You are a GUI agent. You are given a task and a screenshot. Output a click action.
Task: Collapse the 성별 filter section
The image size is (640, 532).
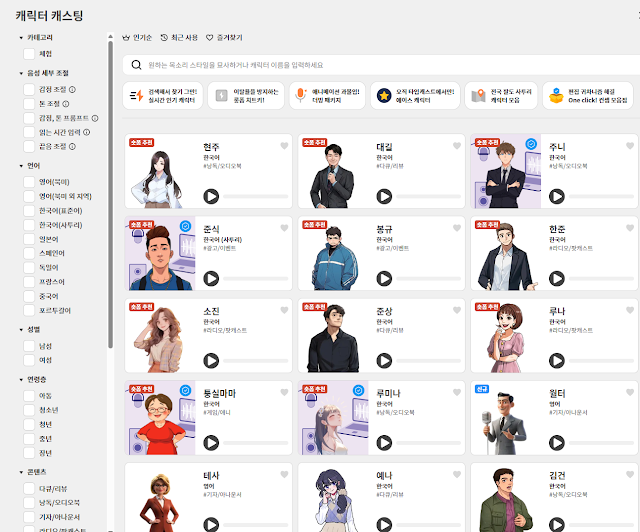tap(21, 330)
